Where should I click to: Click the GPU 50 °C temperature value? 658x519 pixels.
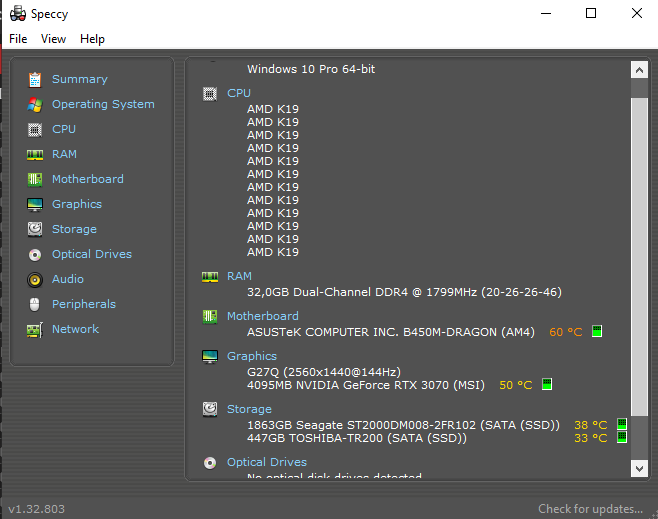coord(515,385)
